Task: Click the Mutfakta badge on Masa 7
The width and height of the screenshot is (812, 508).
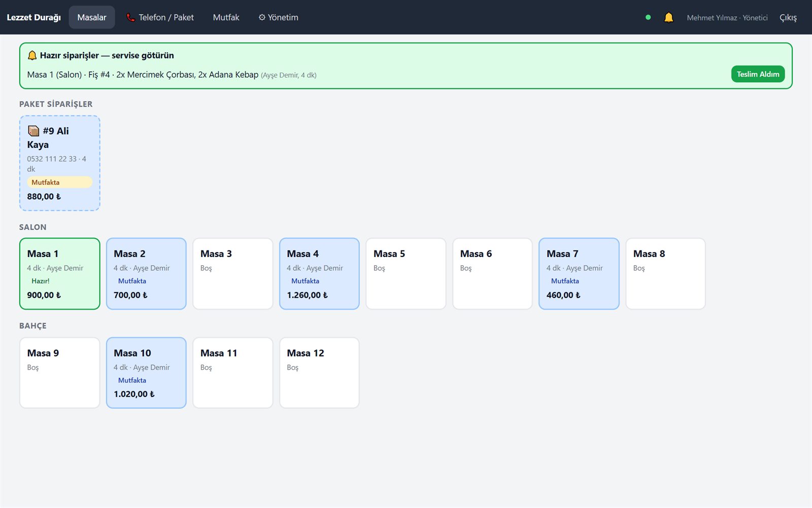Action: (565, 281)
